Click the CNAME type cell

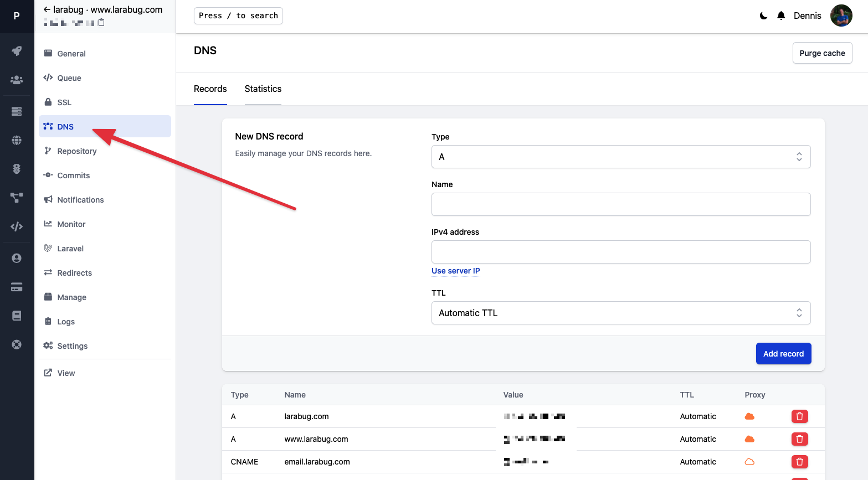click(244, 462)
